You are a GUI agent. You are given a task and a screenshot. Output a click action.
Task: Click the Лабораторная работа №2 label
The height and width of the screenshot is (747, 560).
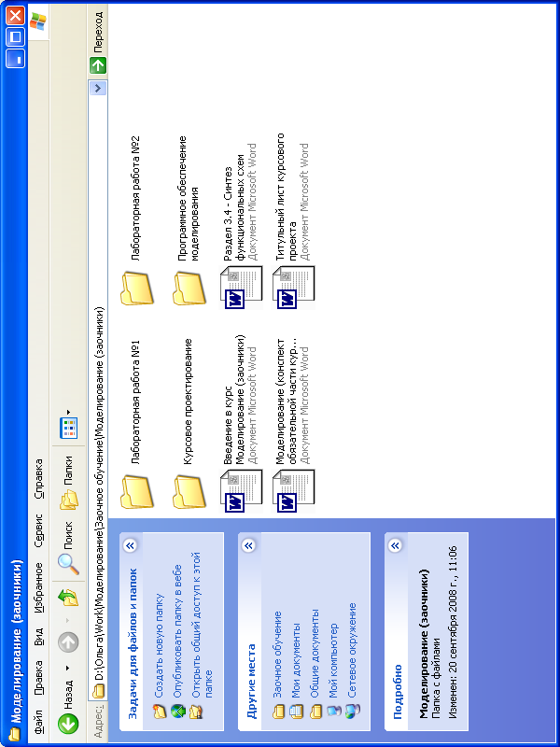click(x=135, y=198)
